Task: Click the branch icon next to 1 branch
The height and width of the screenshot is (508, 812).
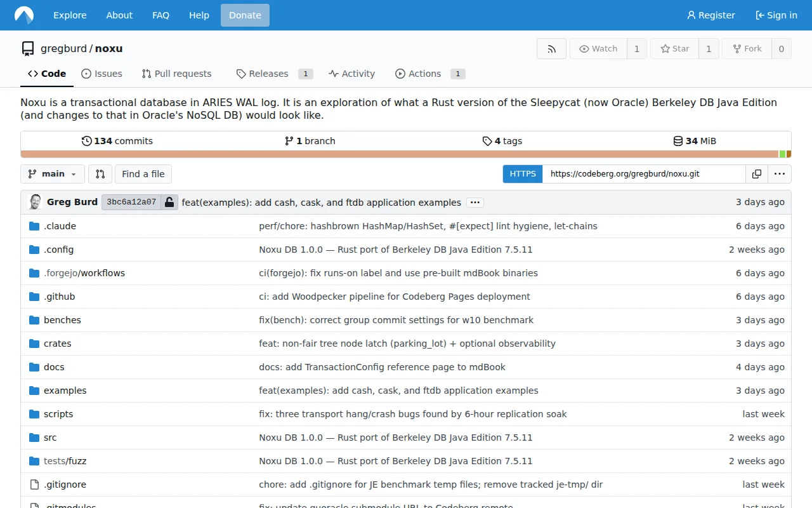Action: (x=289, y=141)
